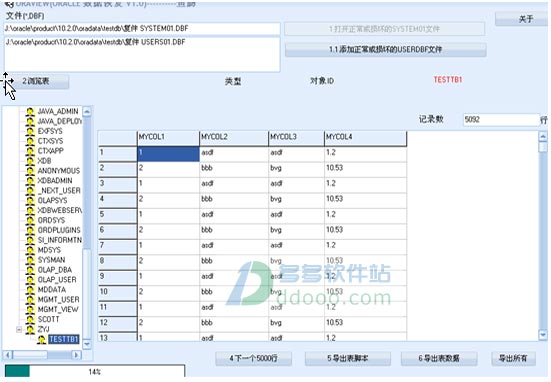Click the MYCOL2 column header
This screenshot has height=382, width=551.
pyautogui.click(x=234, y=138)
